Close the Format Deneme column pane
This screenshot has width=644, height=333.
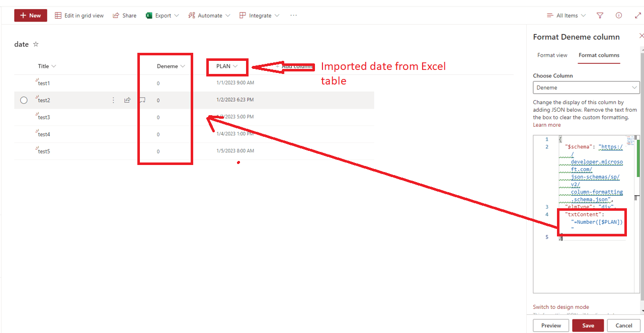641,36
